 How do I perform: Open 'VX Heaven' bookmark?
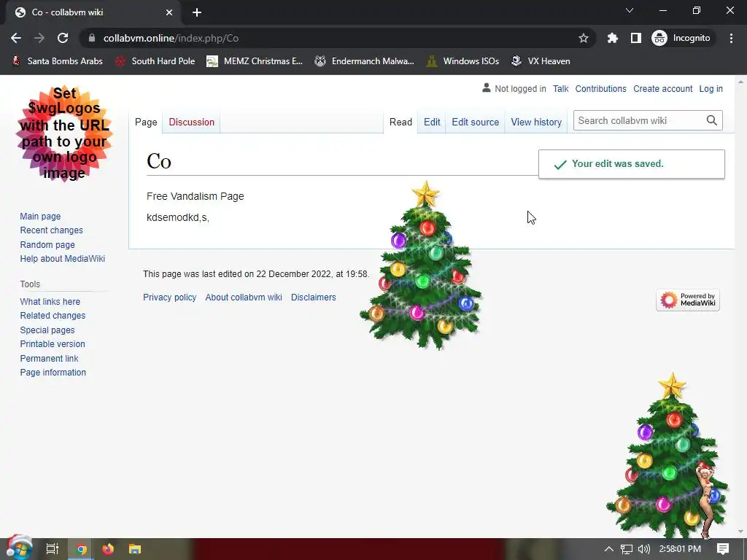tap(541, 61)
